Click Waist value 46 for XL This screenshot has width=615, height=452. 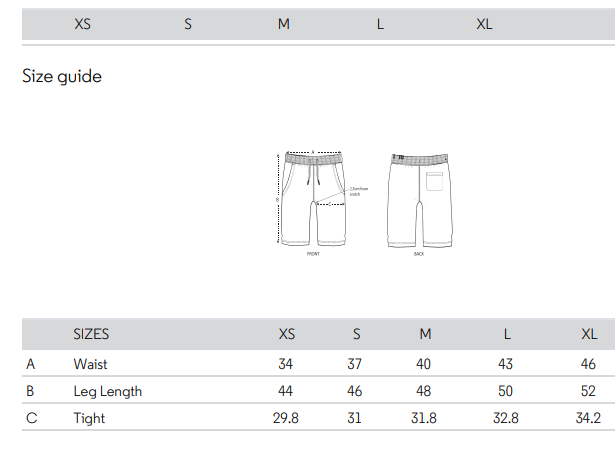point(588,364)
